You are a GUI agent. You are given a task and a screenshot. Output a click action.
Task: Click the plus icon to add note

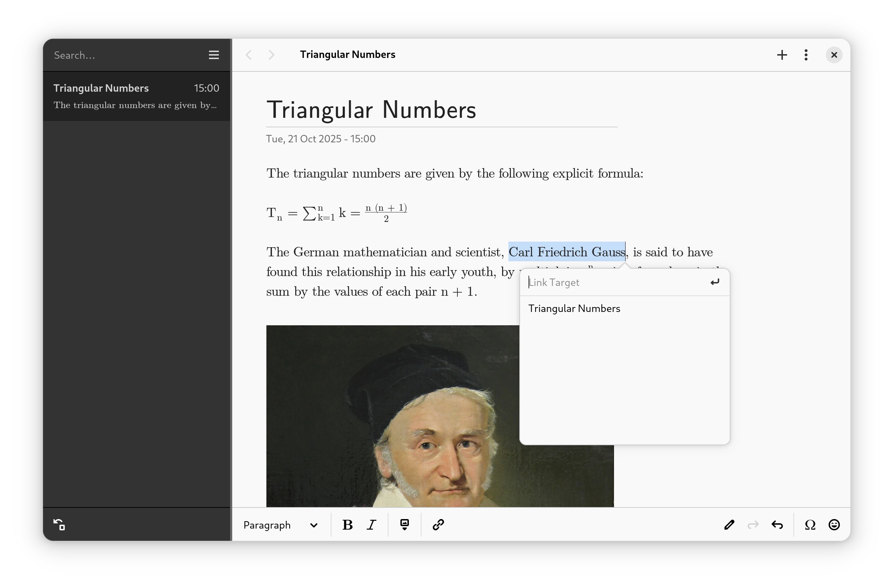coord(782,55)
